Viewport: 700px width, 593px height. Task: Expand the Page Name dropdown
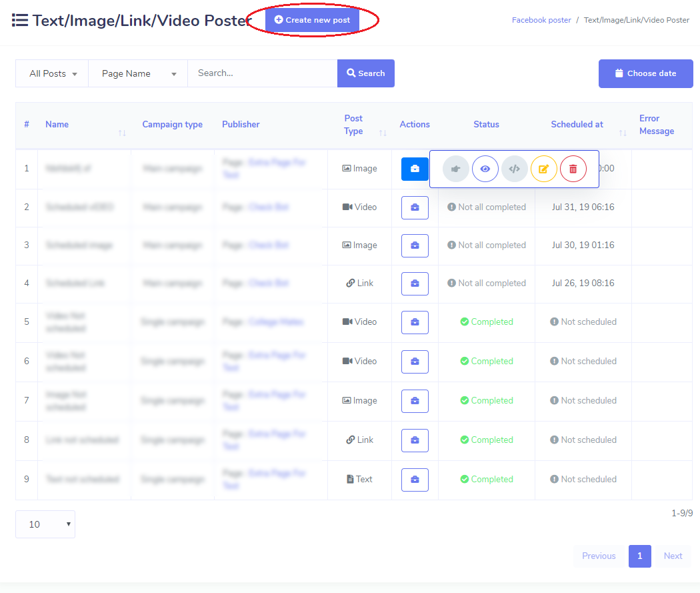tap(137, 73)
